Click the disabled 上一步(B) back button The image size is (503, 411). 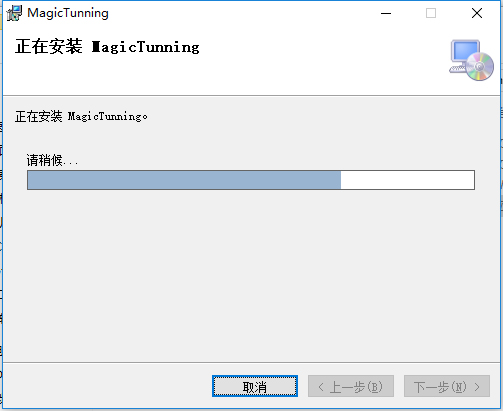click(x=351, y=386)
